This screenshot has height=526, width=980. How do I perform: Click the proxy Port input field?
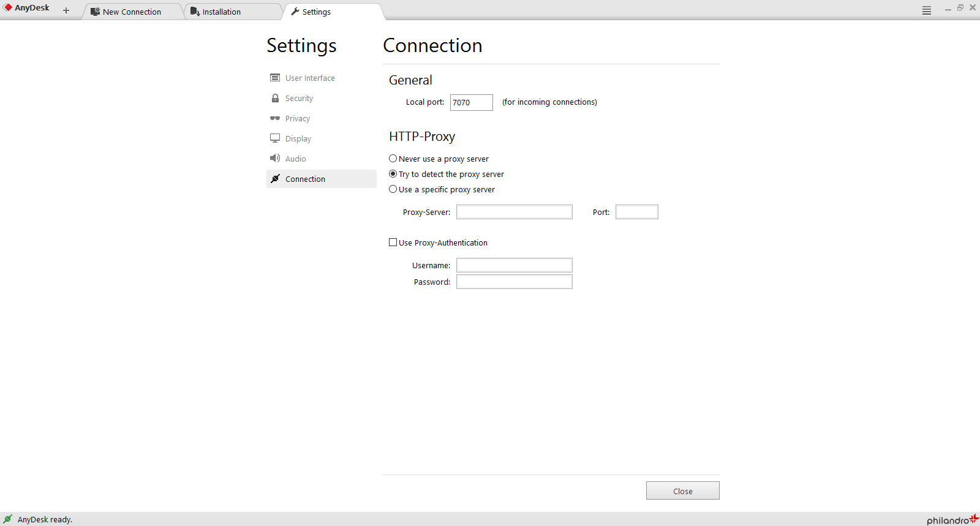(637, 212)
